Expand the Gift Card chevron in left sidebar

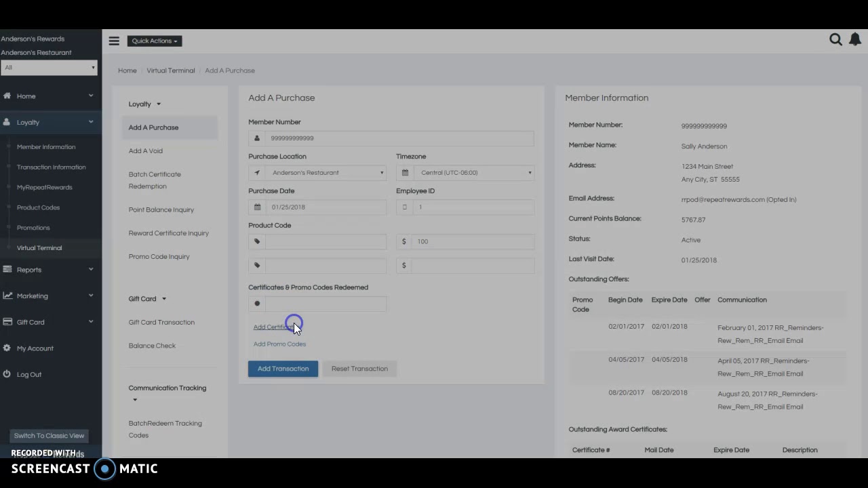click(x=91, y=321)
